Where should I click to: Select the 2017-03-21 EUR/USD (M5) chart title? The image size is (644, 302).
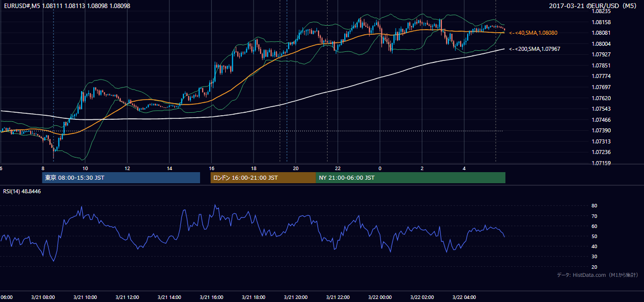coord(594,6)
